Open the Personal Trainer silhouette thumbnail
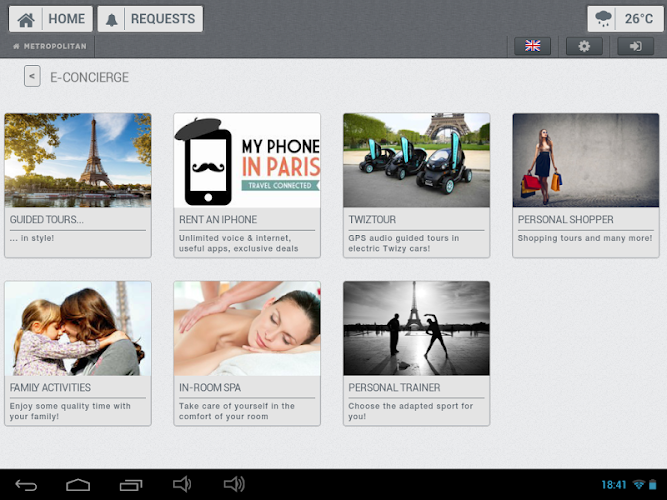This screenshot has width=667, height=500. [x=416, y=329]
